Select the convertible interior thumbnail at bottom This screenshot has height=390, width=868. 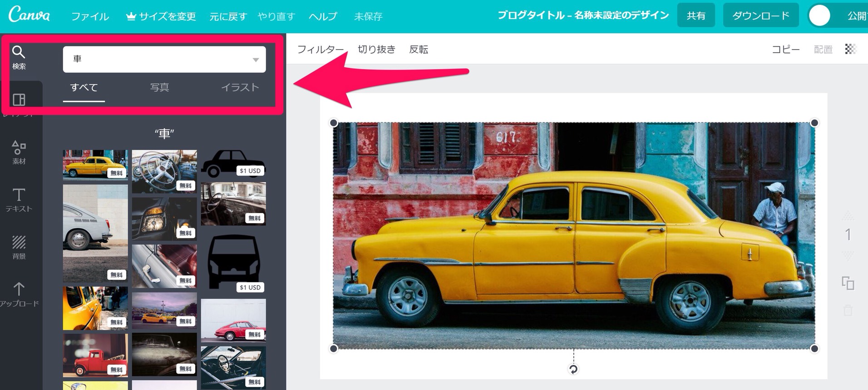233,367
